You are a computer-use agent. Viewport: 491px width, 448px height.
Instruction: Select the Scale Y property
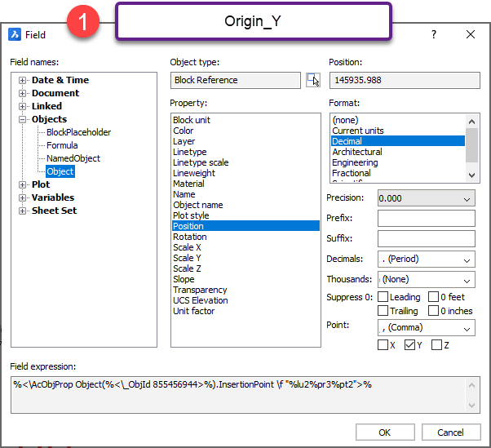[x=245, y=258]
